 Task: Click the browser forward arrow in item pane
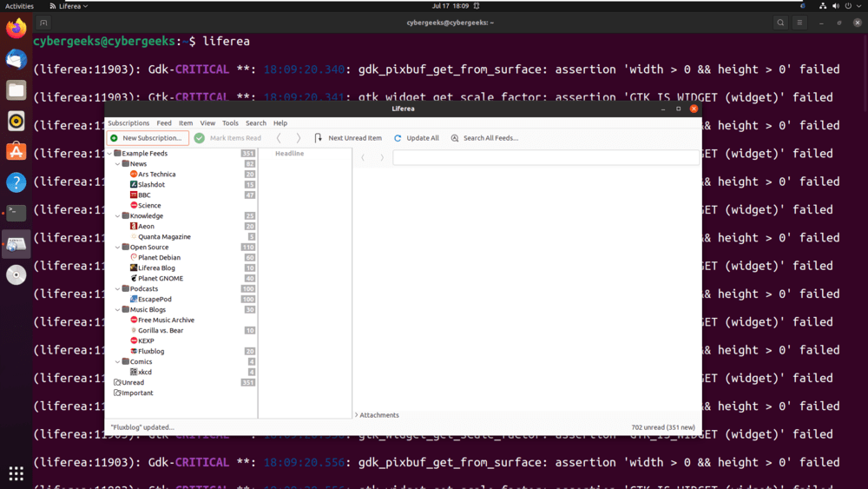382,158
